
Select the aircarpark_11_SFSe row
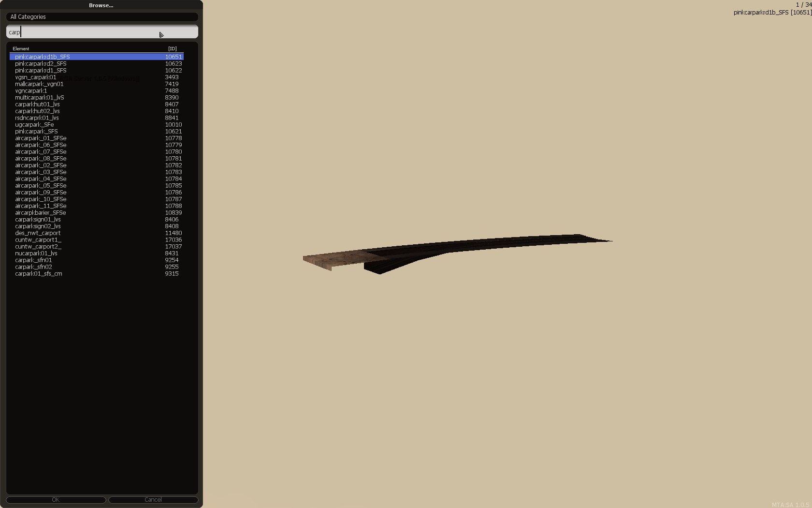pyautogui.click(x=97, y=206)
